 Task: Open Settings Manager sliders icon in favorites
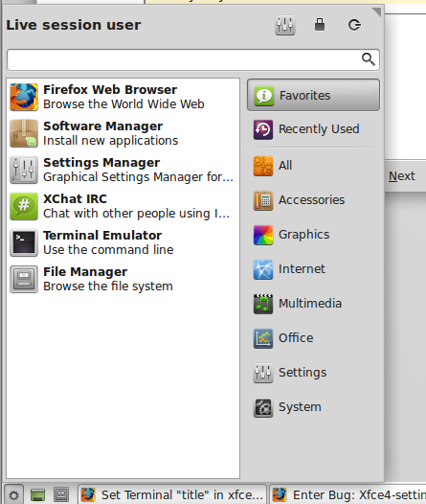click(x=24, y=170)
